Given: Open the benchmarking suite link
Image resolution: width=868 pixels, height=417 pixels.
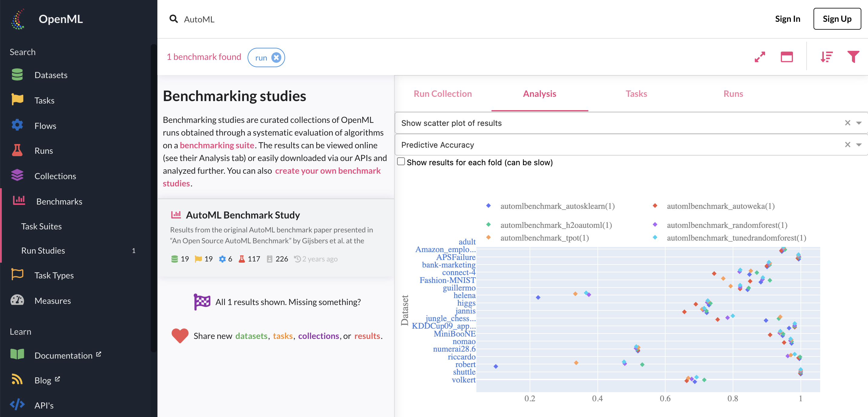Looking at the screenshot, I should click(217, 145).
